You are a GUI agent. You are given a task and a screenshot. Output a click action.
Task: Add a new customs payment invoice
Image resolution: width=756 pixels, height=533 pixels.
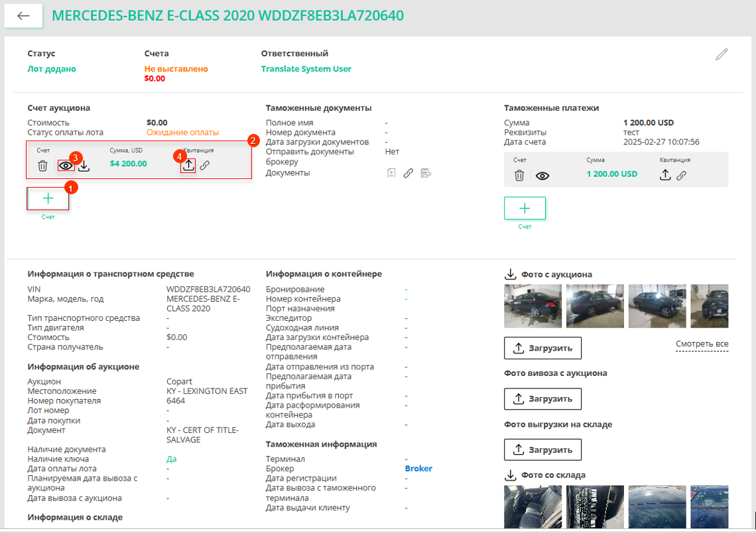(525, 208)
